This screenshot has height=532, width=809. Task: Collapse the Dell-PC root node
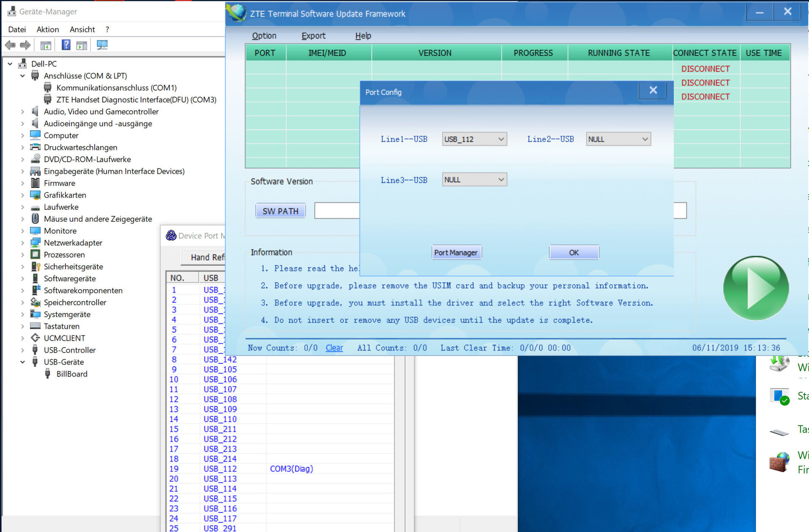tap(10, 64)
